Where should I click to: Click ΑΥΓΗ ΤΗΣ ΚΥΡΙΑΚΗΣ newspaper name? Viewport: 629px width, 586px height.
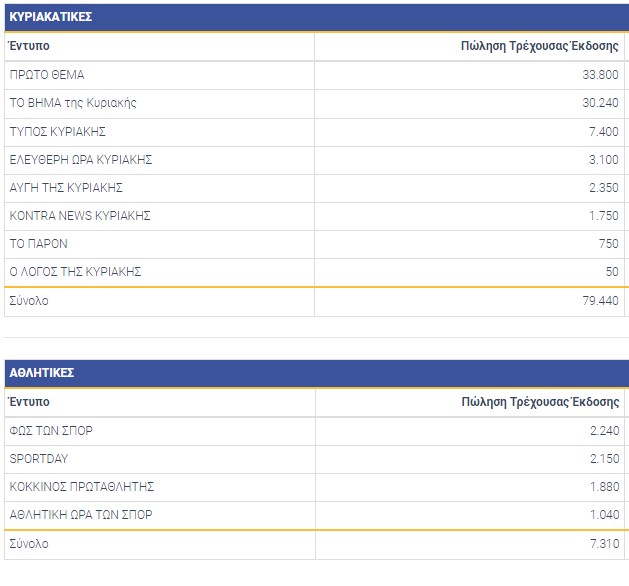coord(65,187)
